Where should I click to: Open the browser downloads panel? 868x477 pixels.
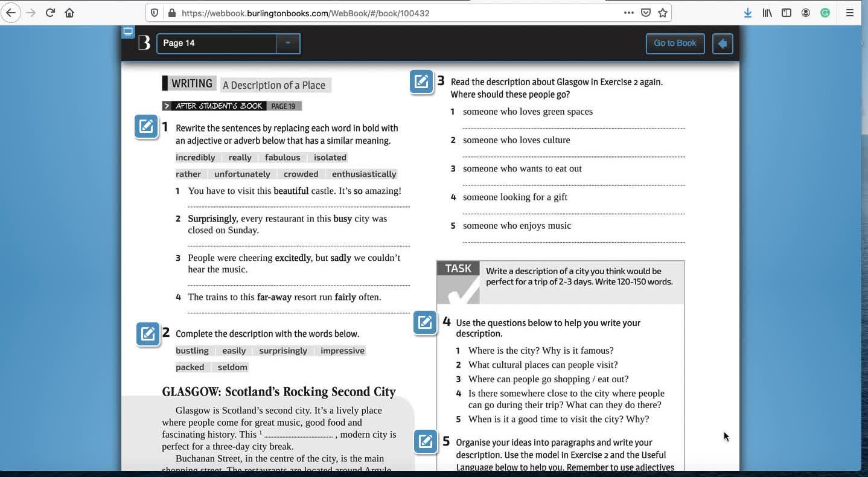pyautogui.click(x=747, y=13)
